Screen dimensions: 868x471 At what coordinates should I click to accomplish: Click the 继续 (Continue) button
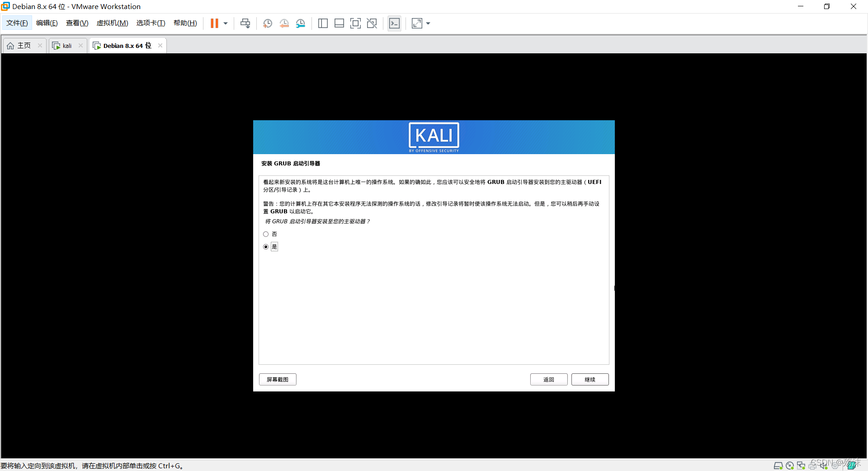coord(590,380)
